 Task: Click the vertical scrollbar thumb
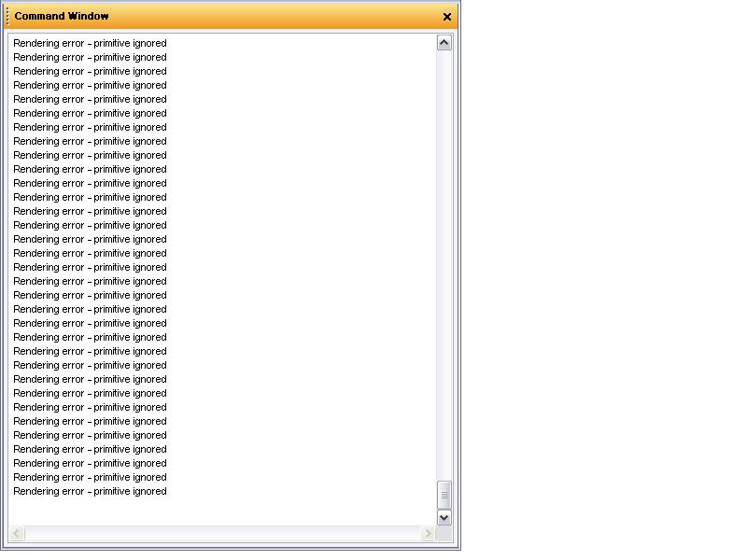tap(444, 496)
